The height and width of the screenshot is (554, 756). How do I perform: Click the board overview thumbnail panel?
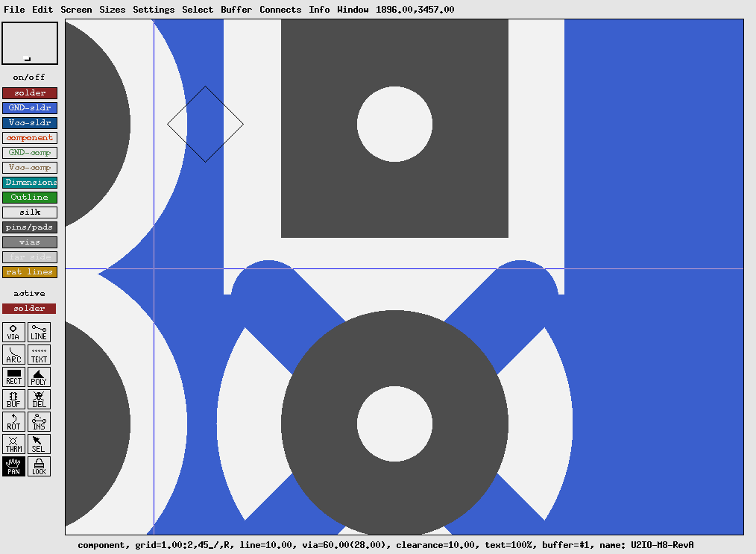(30, 43)
